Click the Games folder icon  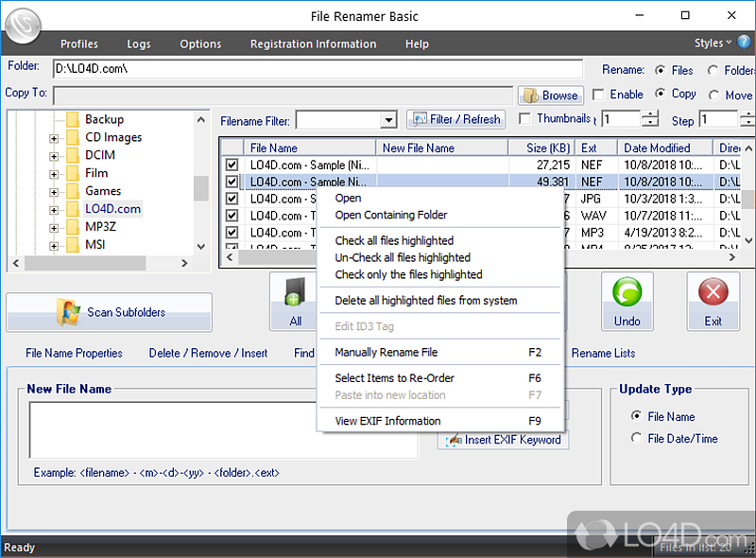coord(73,191)
